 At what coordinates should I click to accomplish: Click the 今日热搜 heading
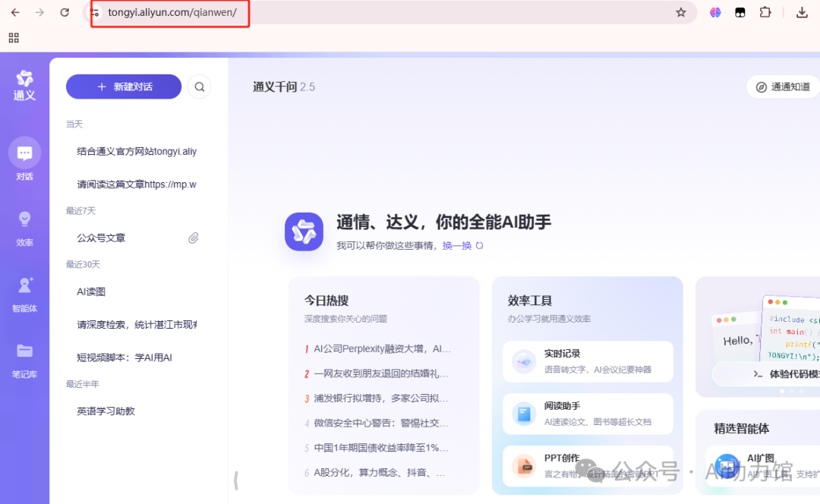coord(326,301)
